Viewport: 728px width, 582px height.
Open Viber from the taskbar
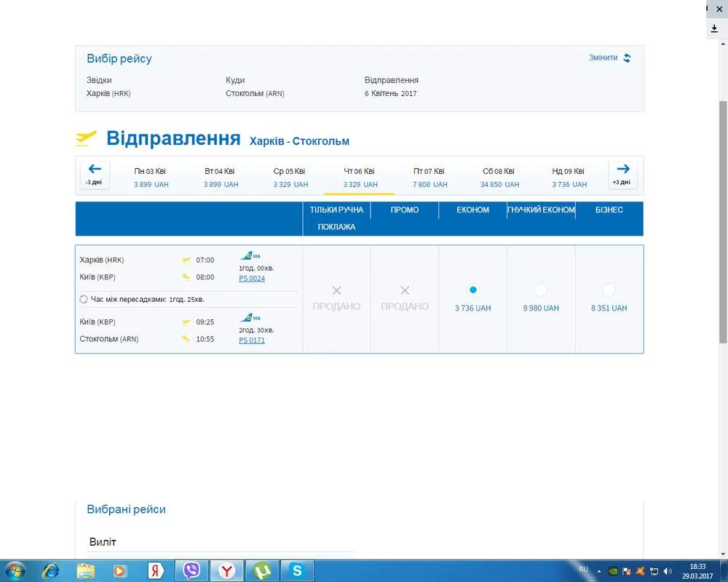(x=191, y=570)
